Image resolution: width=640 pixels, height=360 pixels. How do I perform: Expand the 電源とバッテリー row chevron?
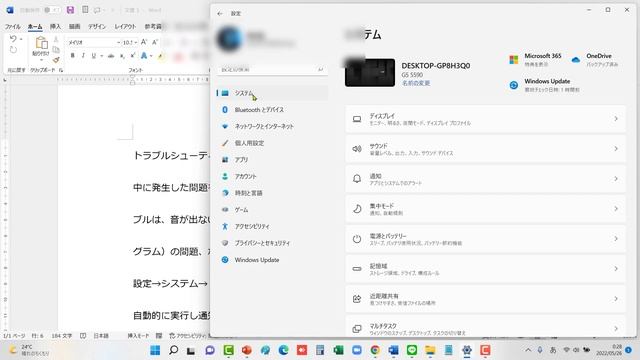[x=616, y=239]
